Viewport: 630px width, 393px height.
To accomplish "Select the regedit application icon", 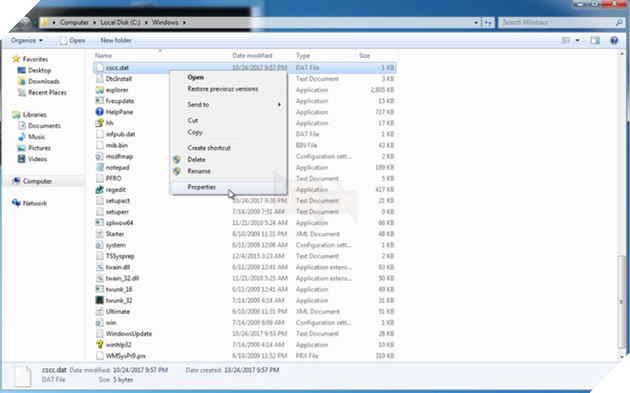I will [x=99, y=190].
